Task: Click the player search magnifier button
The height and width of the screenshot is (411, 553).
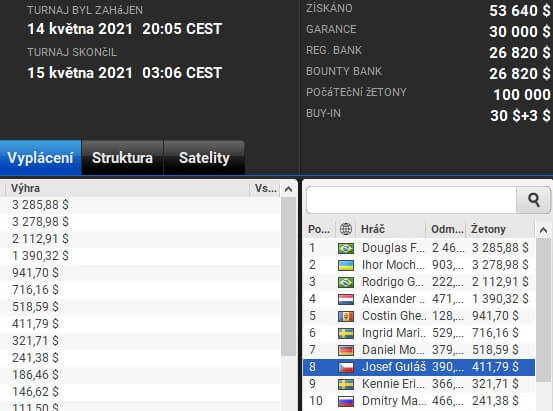Action: click(534, 200)
